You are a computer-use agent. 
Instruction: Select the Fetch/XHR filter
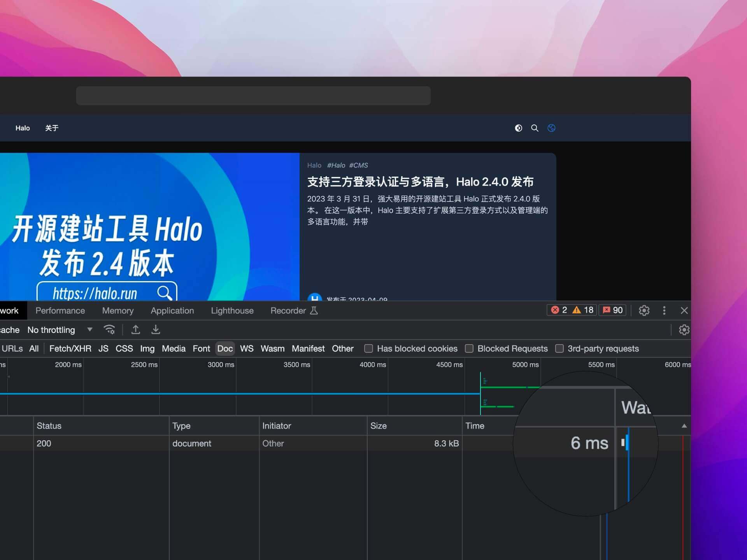point(70,348)
